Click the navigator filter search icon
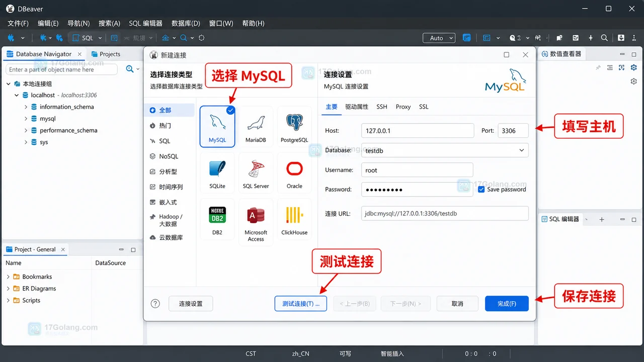 pos(130,69)
